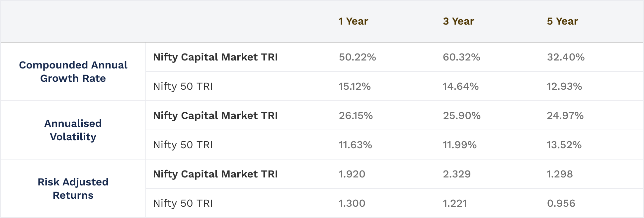The width and height of the screenshot is (644, 218).
Task: Select the Annualised Volatility row label
Action: [73, 130]
